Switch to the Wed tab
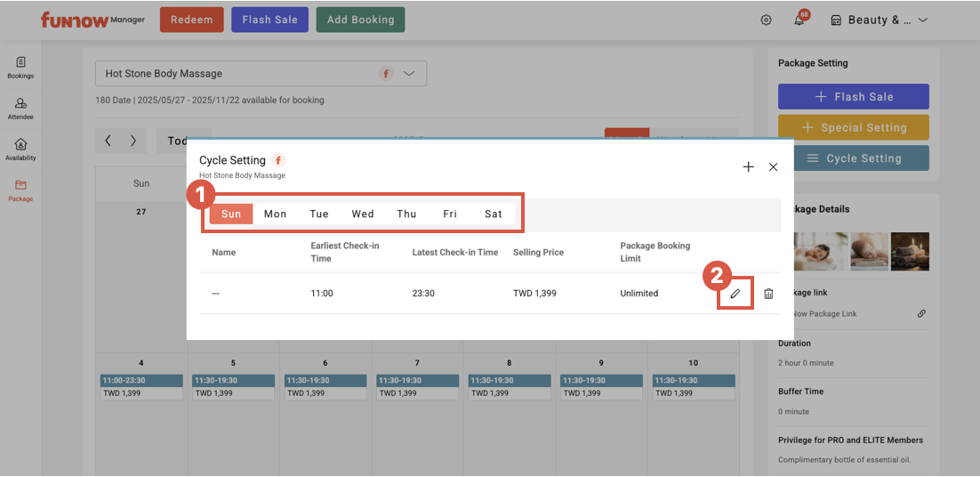This screenshot has width=980, height=477. tap(363, 214)
